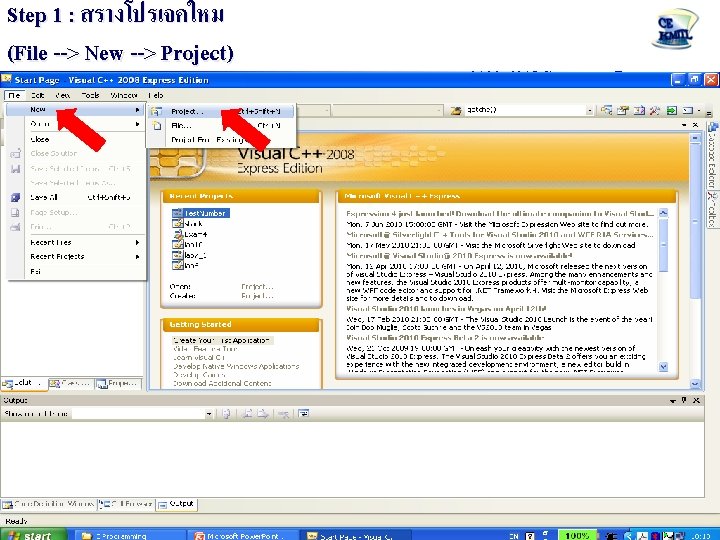Screen dimensions: 720x540
Task: Open the File menu
Action: [14, 95]
